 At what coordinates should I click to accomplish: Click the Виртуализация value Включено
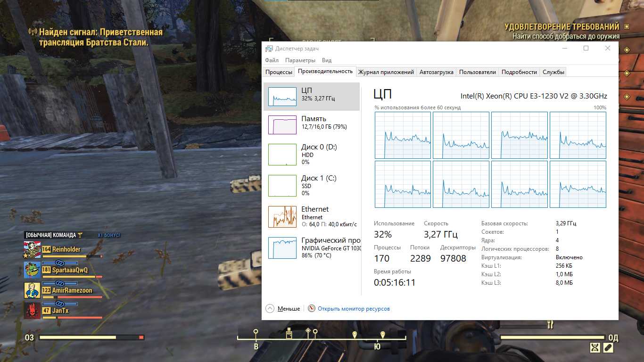click(569, 257)
